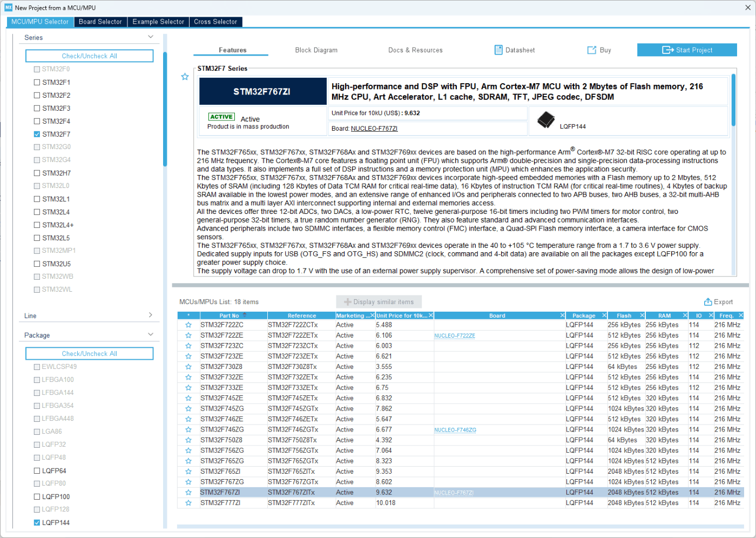The height and width of the screenshot is (538, 756).
Task: Expand the Line filter section
Action: [151, 315]
